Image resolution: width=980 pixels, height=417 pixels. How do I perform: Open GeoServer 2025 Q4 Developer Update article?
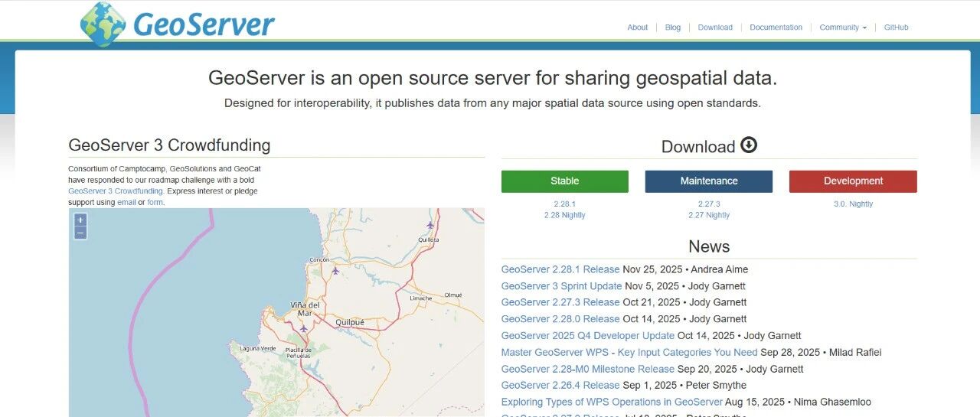[x=588, y=336]
